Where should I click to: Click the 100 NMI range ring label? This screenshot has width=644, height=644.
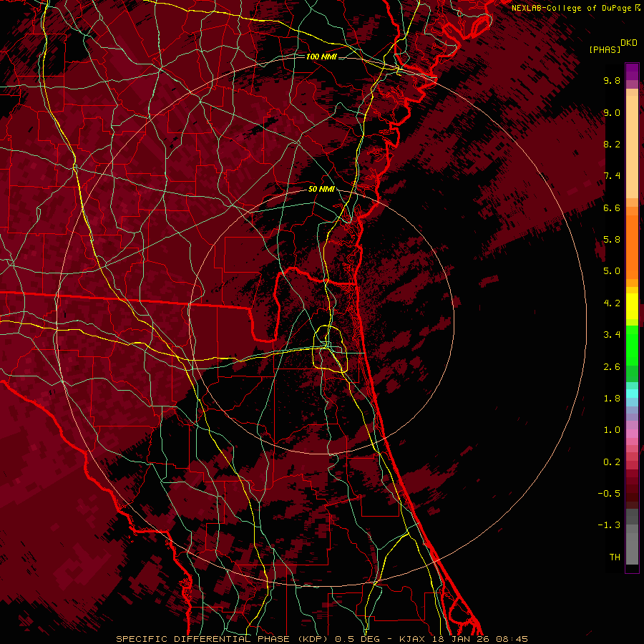321,57
